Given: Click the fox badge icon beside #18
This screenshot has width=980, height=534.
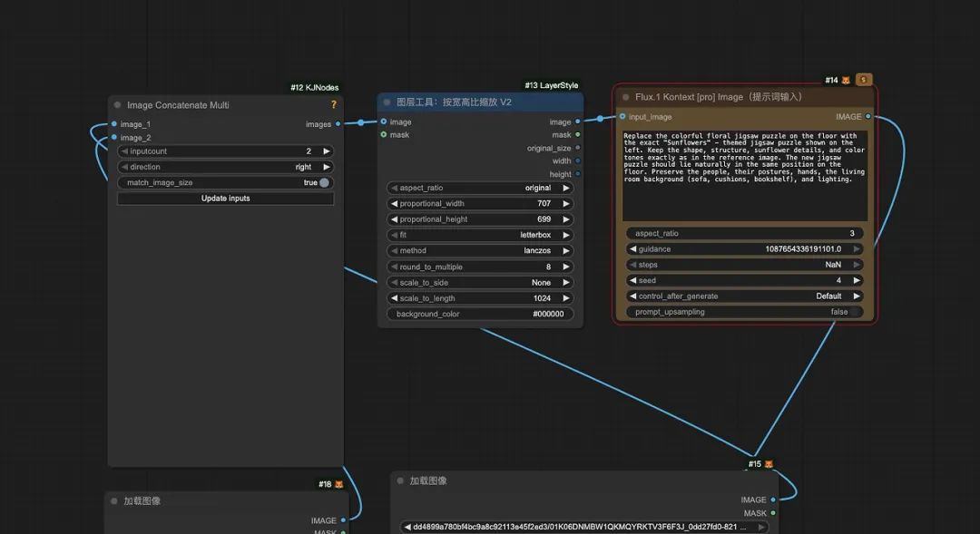Looking at the screenshot, I should 338,484.
